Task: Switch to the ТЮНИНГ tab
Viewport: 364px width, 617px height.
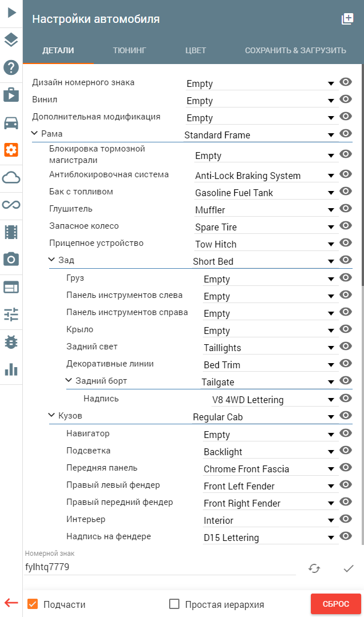Action: (x=129, y=50)
